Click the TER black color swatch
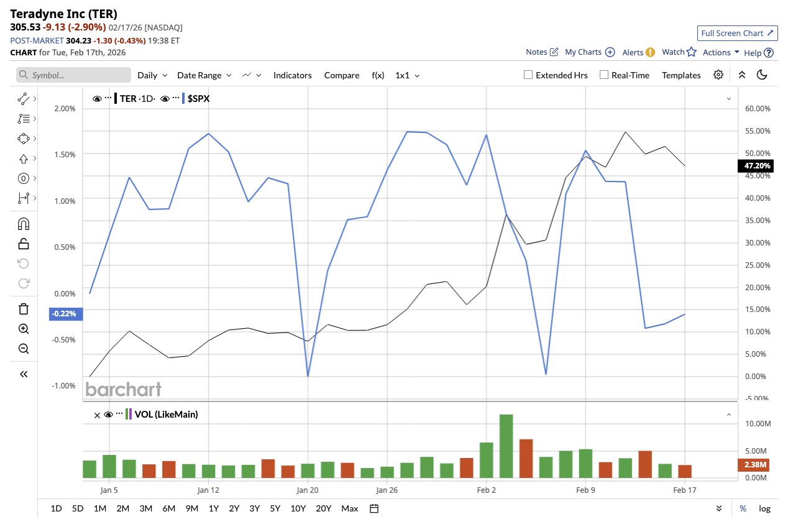The image size is (793, 532). pyautogui.click(x=116, y=98)
